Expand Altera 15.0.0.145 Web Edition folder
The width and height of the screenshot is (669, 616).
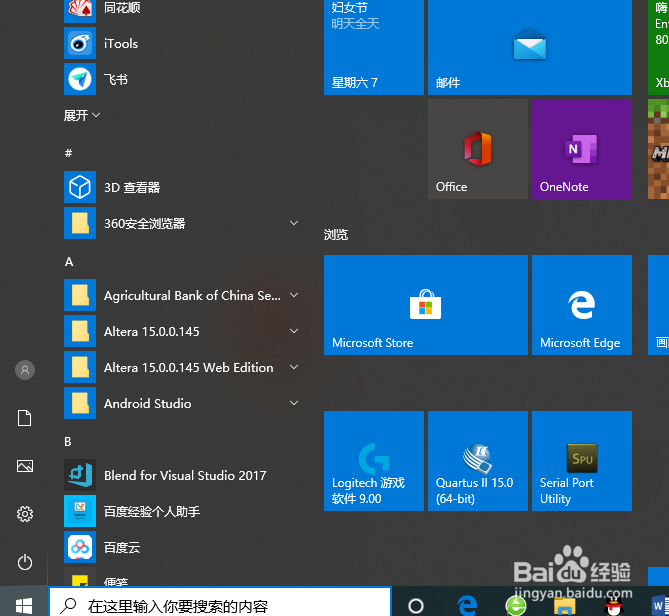coord(294,367)
